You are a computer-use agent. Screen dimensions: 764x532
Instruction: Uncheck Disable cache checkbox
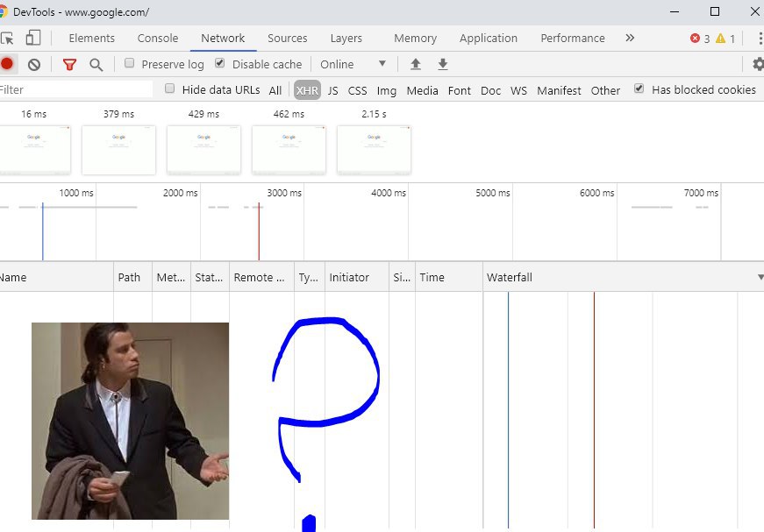click(220, 63)
